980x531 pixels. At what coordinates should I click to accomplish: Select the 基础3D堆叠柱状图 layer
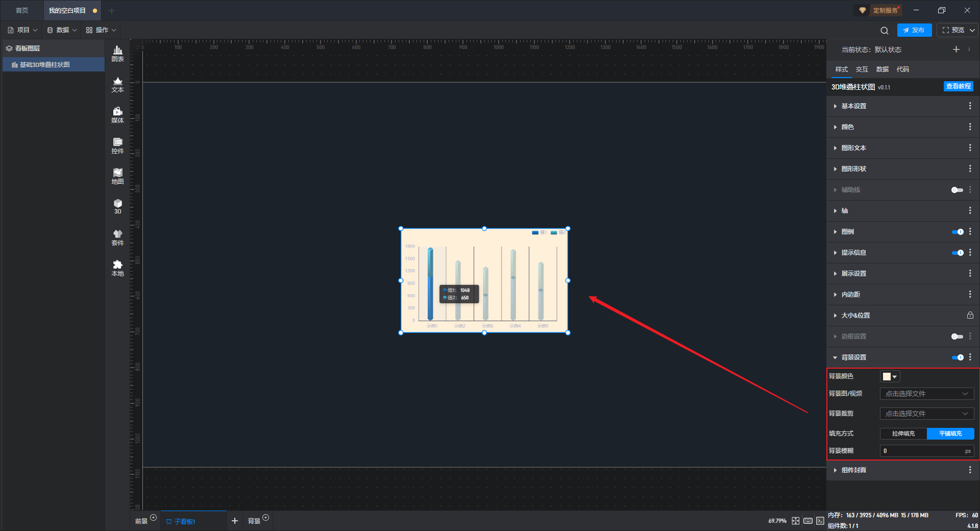click(x=54, y=65)
